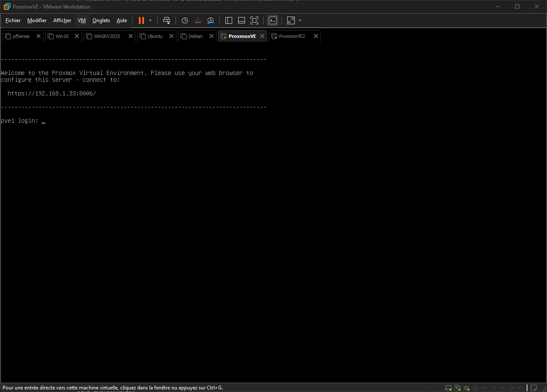Open the message log note icon
The image size is (547, 392).
pyautogui.click(x=533, y=388)
